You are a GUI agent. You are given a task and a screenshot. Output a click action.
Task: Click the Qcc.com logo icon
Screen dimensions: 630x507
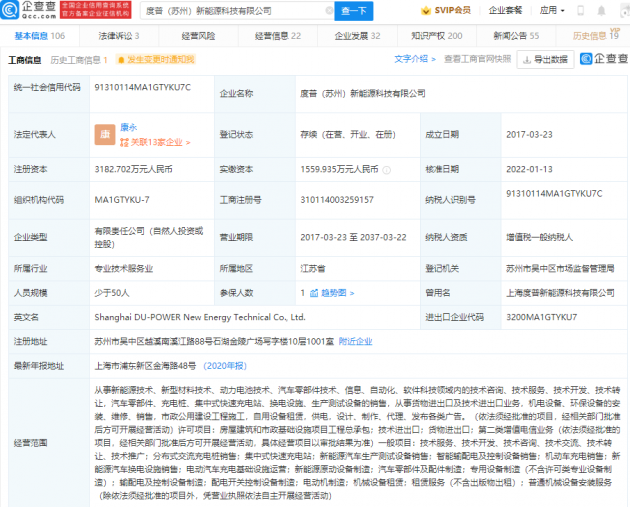(x=9, y=10)
